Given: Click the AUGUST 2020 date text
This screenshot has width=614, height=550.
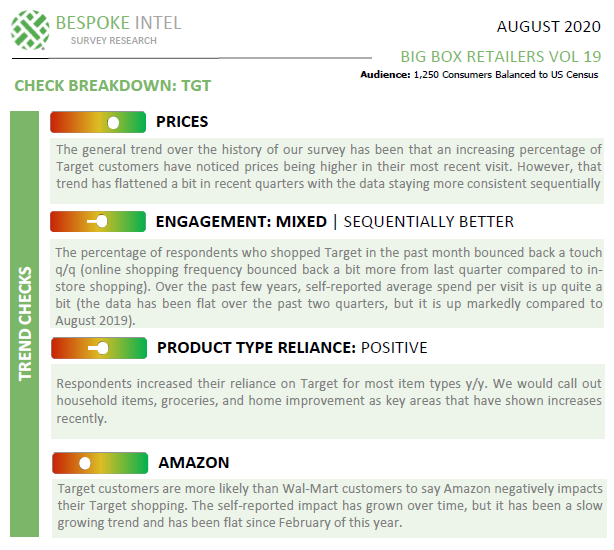Looking at the screenshot, I should pyautogui.click(x=549, y=27).
